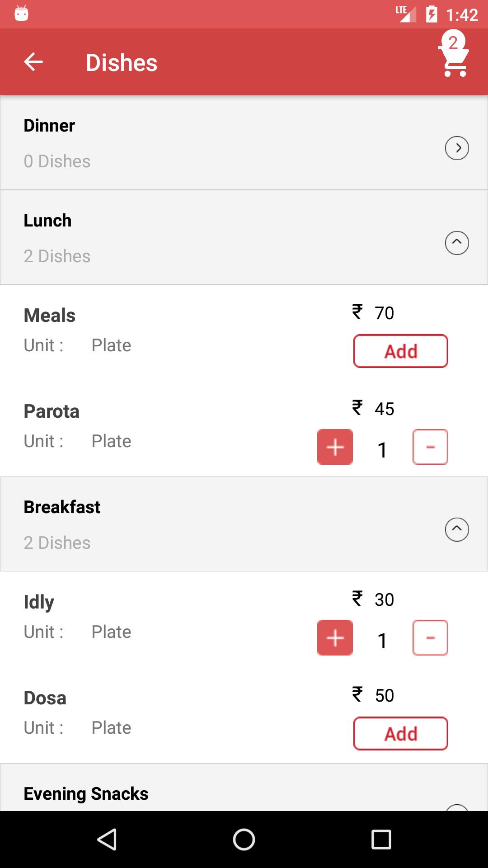Open recent apps square button
The width and height of the screenshot is (488, 868).
(x=381, y=840)
